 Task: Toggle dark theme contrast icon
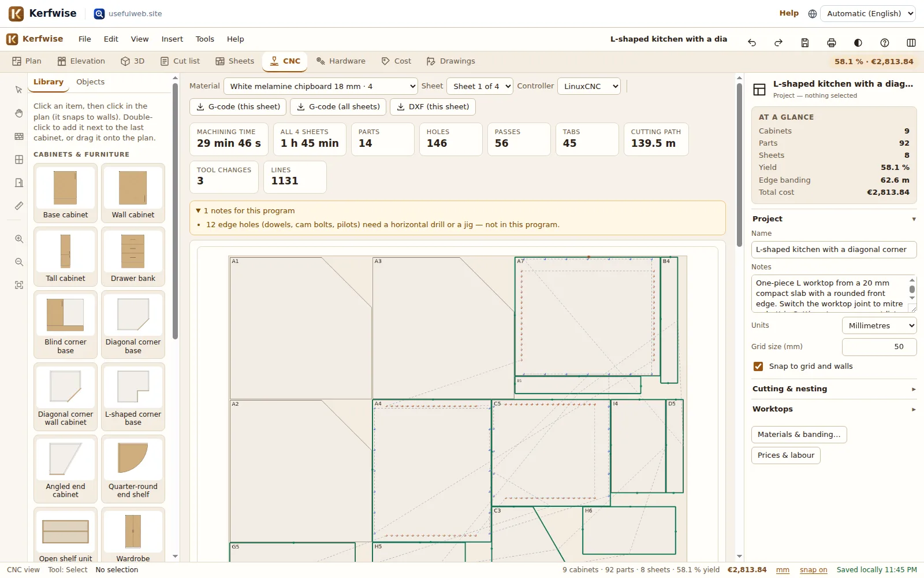pyautogui.click(x=858, y=43)
